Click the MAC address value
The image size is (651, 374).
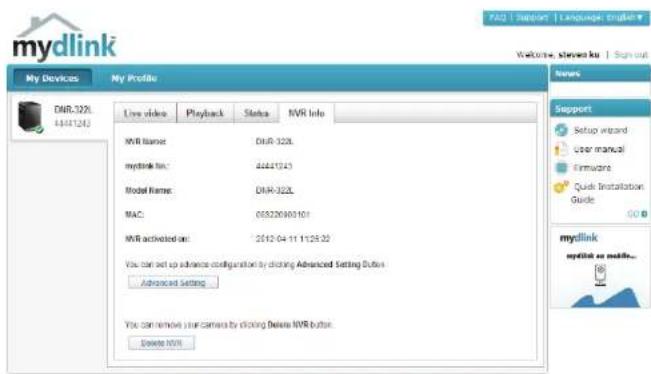click(283, 215)
